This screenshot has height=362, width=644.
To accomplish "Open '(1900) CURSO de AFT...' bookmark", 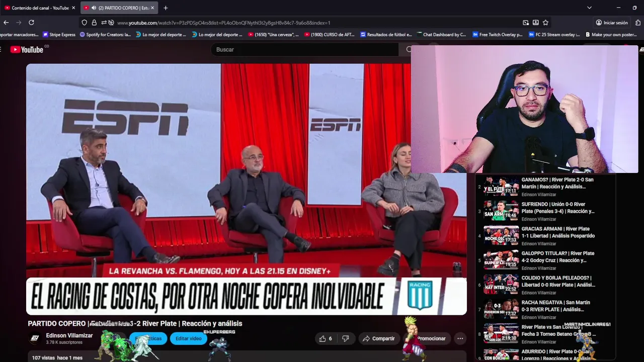I will coord(330,35).
